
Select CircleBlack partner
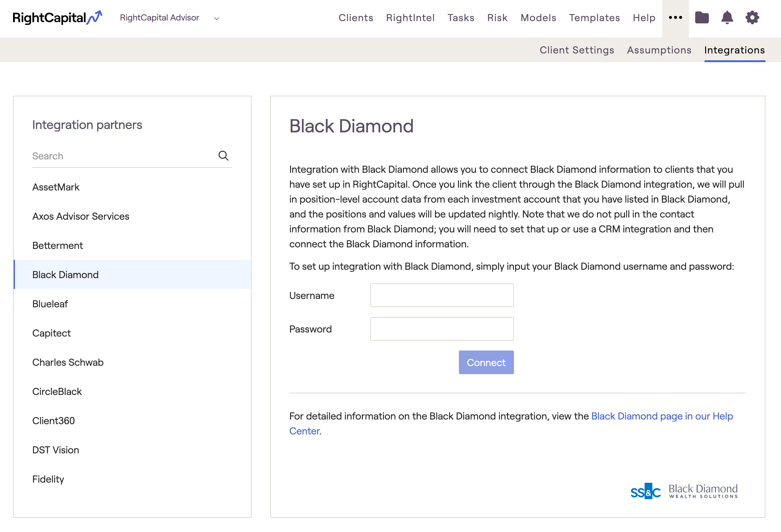[132, 392]
